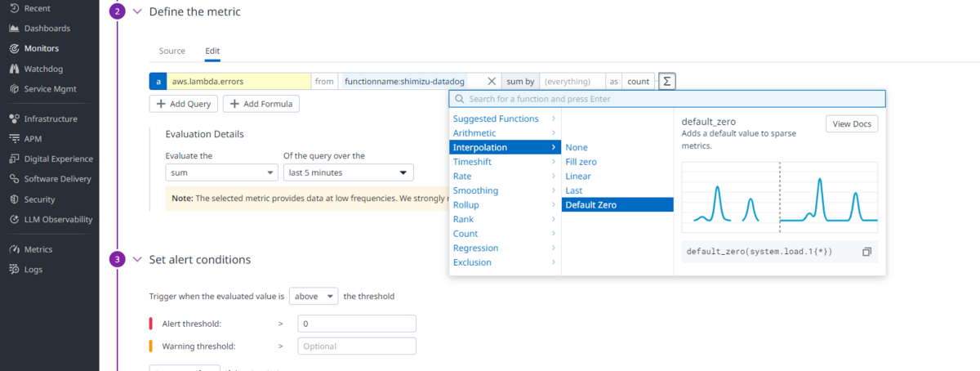980x371 pixels.
Task: Choose None interpolation option
Action: 617,148
